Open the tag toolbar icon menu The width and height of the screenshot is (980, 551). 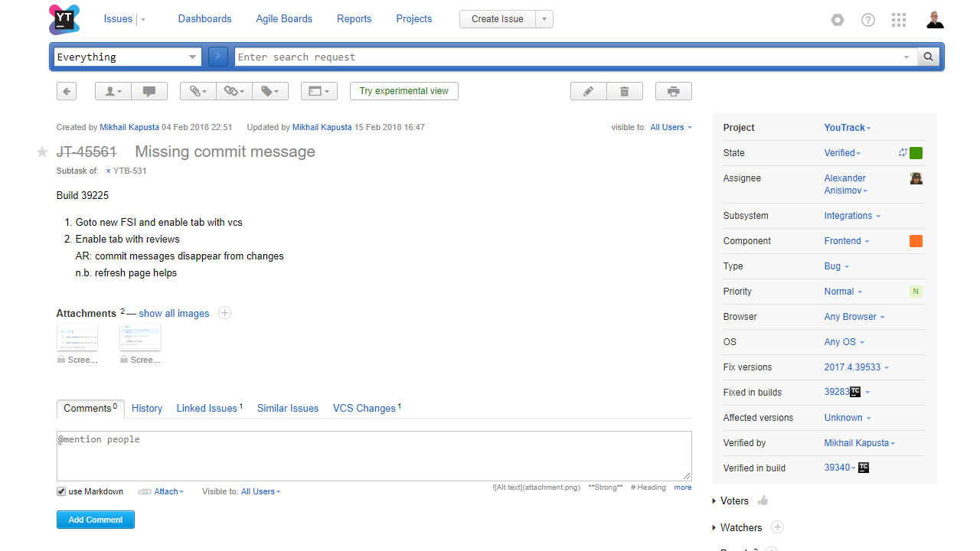[270, 91]
